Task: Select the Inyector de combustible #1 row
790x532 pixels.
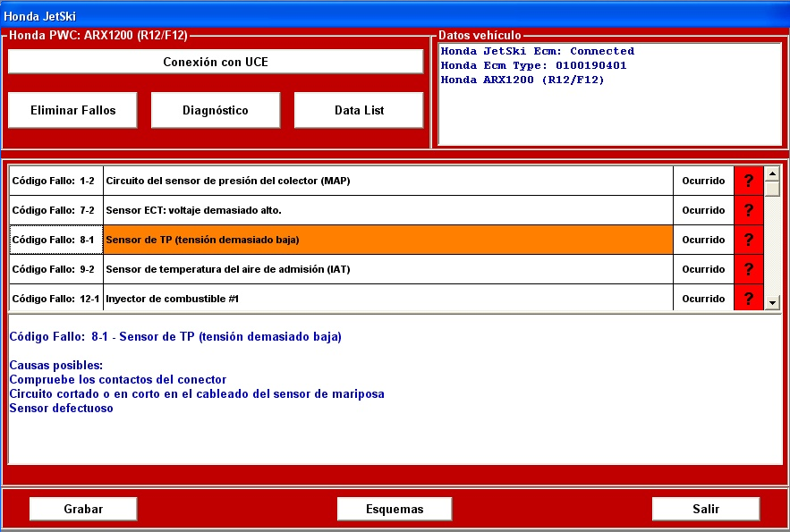Action: point(387,298)
